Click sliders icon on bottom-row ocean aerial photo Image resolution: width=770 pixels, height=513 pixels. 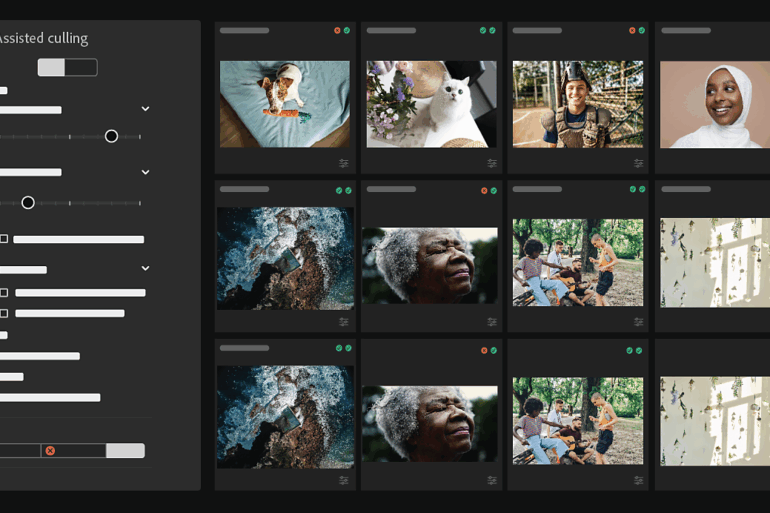point(343,480)
